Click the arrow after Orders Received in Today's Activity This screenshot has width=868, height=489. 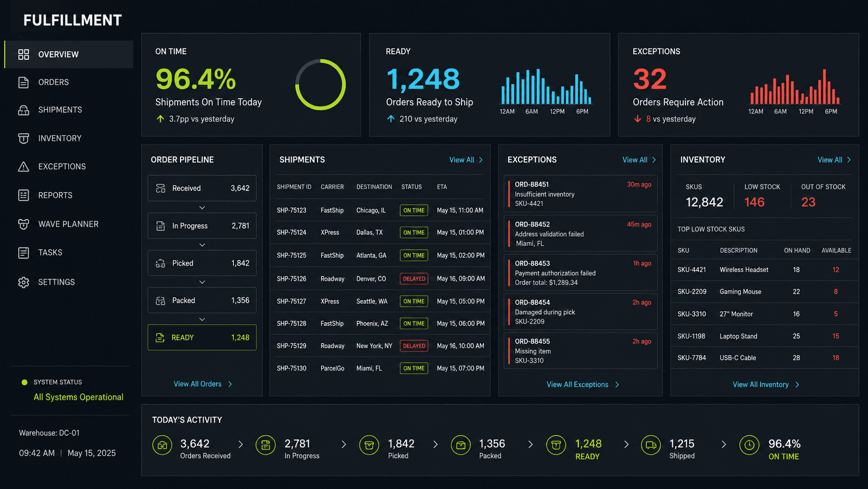241,444
